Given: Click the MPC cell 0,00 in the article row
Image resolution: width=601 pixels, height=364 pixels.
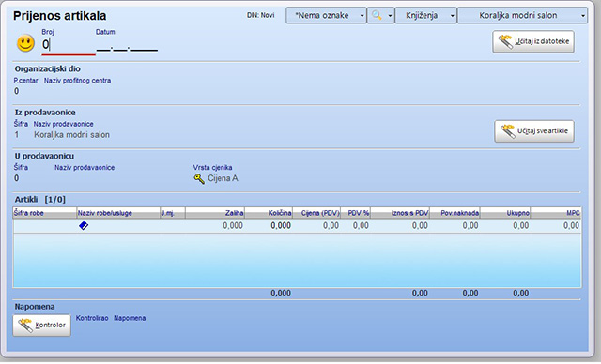Looking at the screenshot, I should (x=556, y=226).
